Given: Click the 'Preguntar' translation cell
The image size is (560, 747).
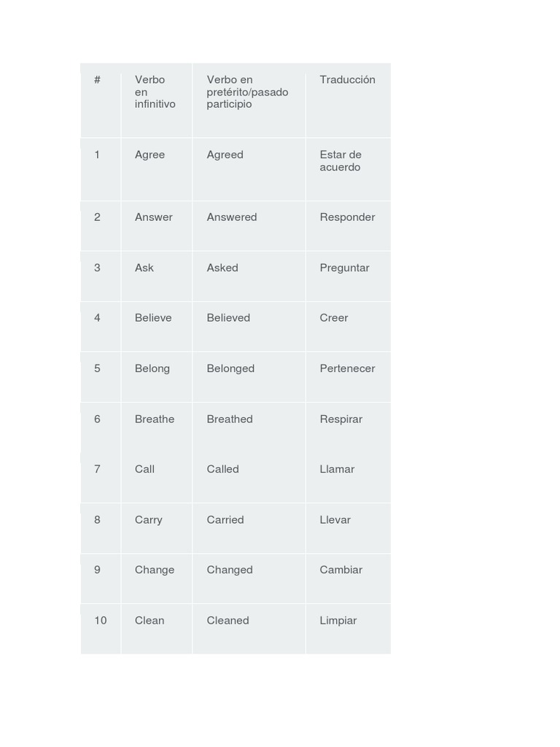Looking at the screenshot, I should (x=344, y=268).
